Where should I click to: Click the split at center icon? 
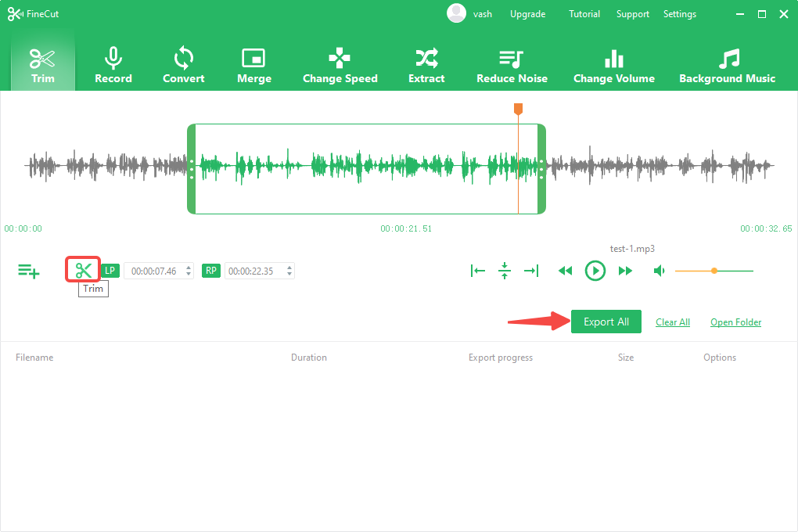click(x=505, y=271)
